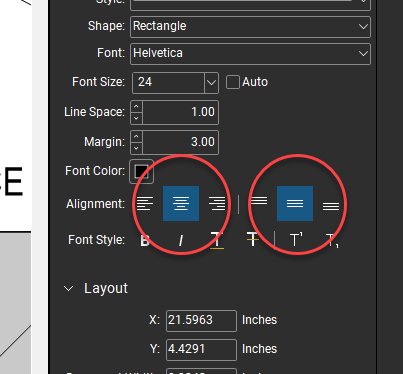The image size is (403, 374).
Task: Set vertical alignment to bottom
Action: click(331, 206)
